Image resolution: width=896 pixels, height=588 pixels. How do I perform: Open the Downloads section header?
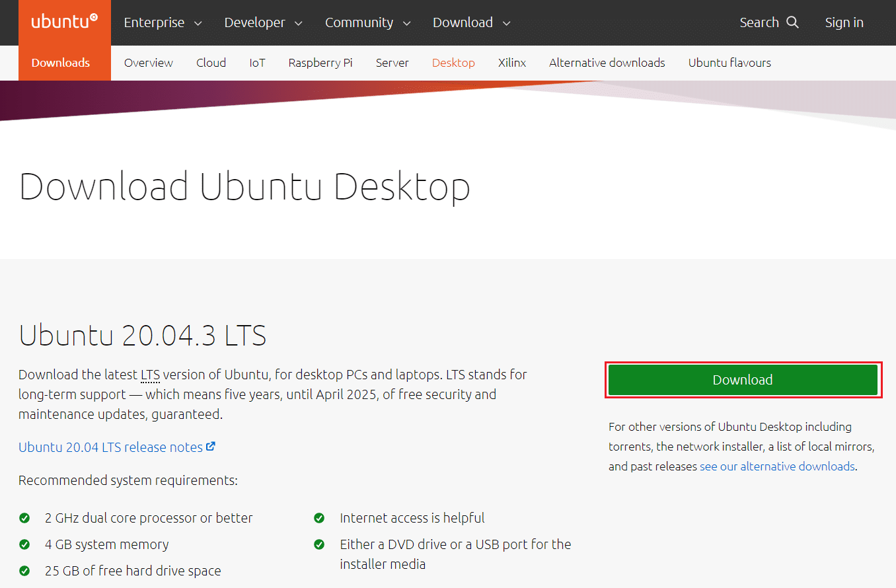[60, 62]
